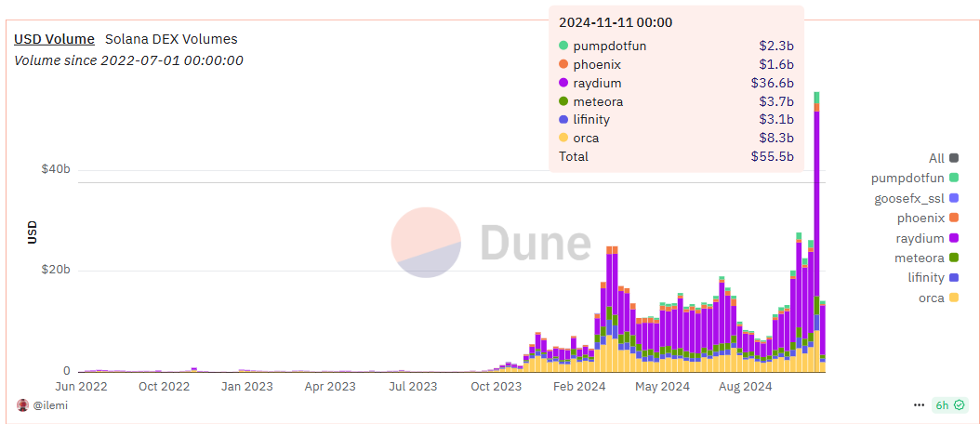The image size is (980, 424).
Task: Click the Jun 2022 x-axis label
Action: [79, 387]
